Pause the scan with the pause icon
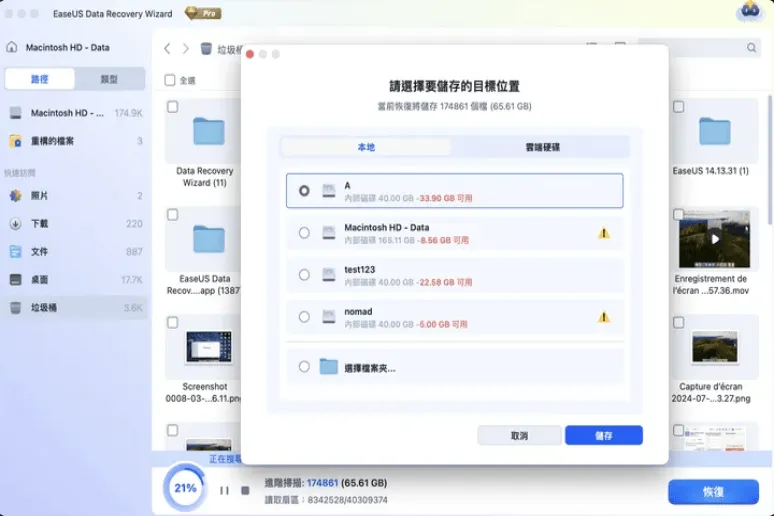Image resolution: width=774 pixels, height=516 pixels. [x=223, y=490]
